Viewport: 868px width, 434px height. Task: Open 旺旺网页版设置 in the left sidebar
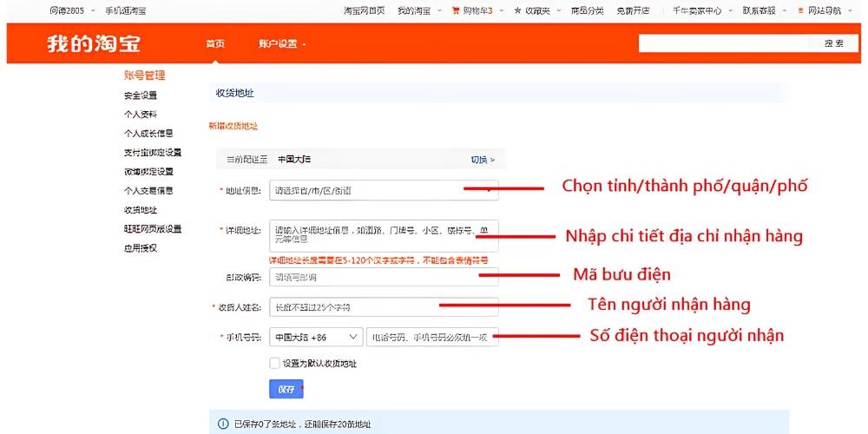click(x=153, y=228)
